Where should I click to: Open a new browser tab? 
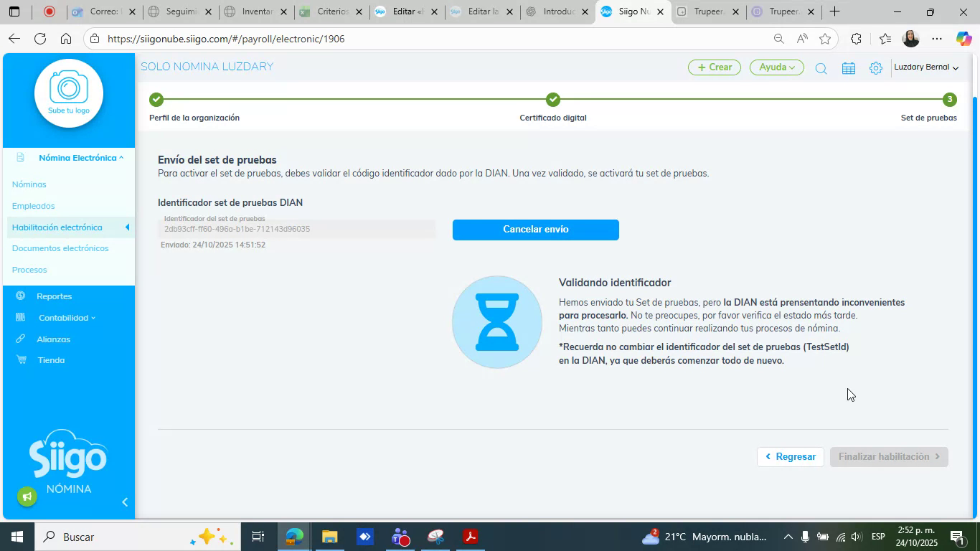click(834, 11)
